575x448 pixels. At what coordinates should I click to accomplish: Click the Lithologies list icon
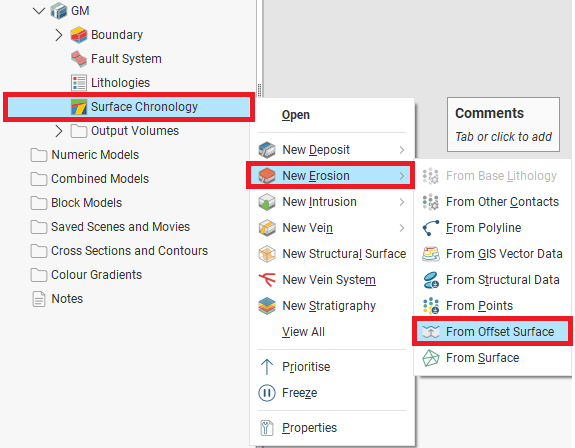tap(78, 82)
